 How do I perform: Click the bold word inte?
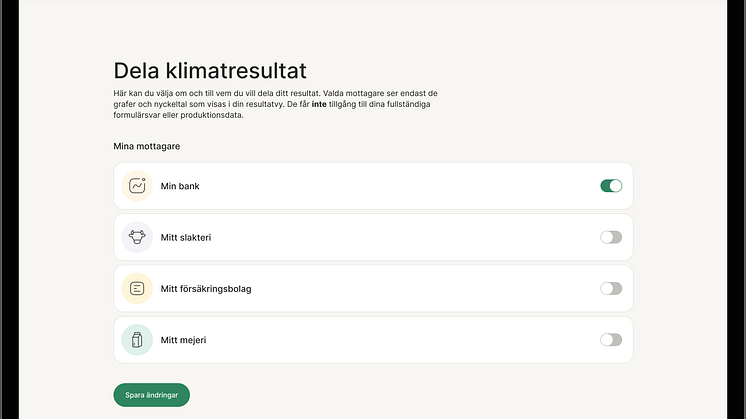click(319, 104)
